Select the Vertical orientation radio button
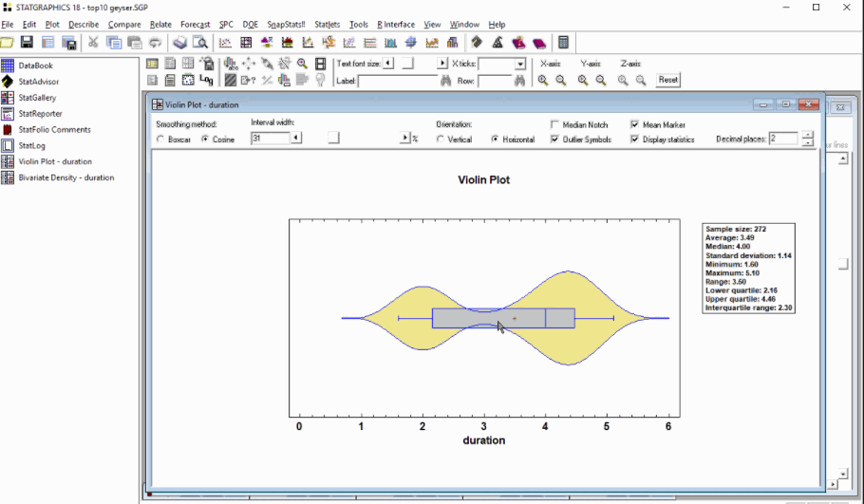This screenshot has width=864, height=504. tap(441, 140)
